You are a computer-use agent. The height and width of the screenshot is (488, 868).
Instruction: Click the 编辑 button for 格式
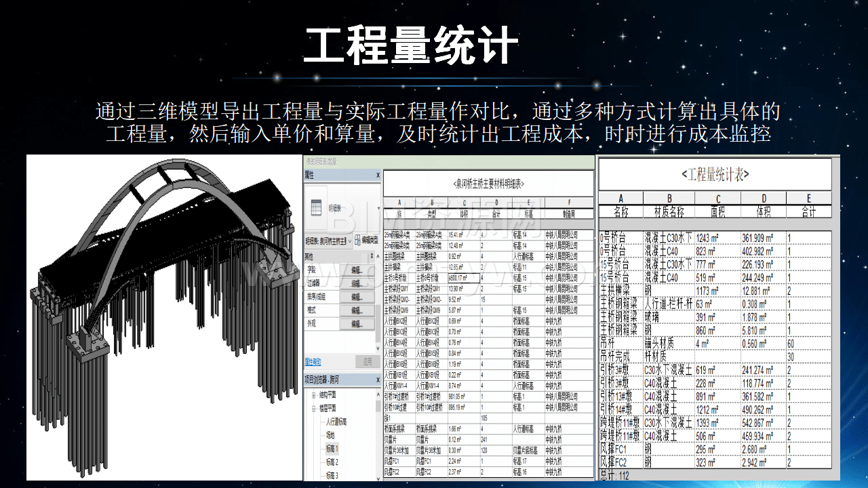click(357, 310)
